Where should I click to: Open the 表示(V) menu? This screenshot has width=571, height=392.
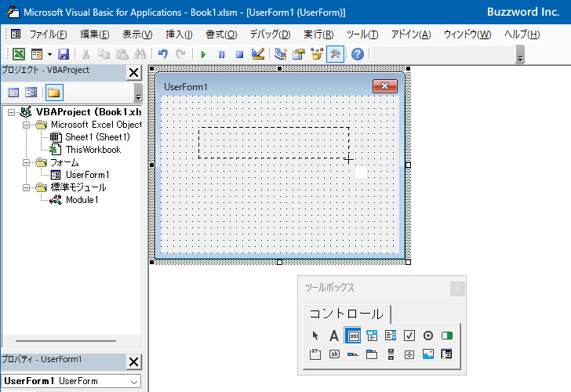tap(137, 34)
